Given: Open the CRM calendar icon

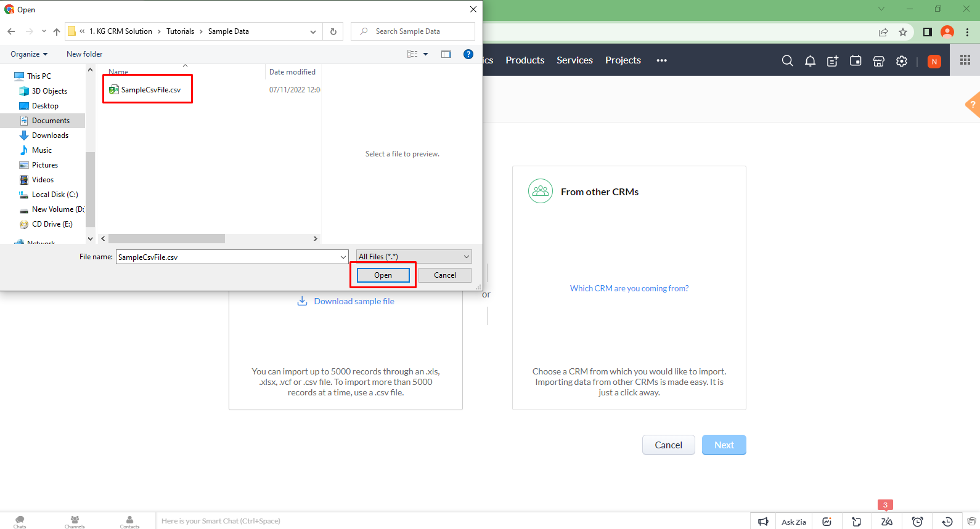Looking at the screenshot, I should pos(855,60).
